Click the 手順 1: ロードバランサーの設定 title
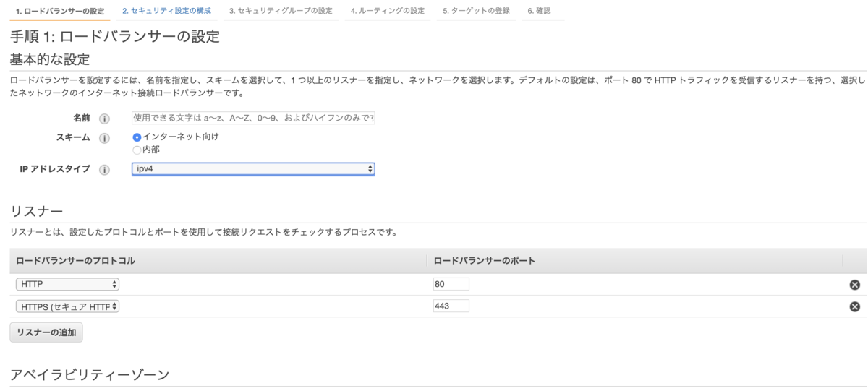Viewport: 868px width, 391px height. 114,36
